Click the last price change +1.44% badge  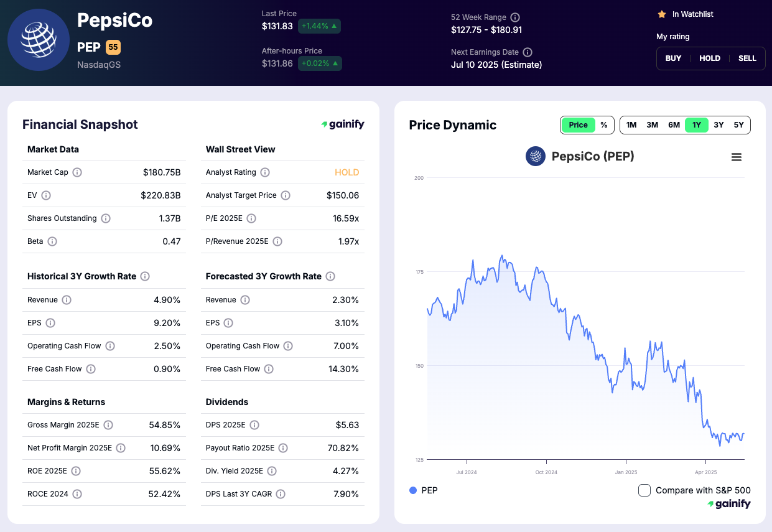coord(319,26)
